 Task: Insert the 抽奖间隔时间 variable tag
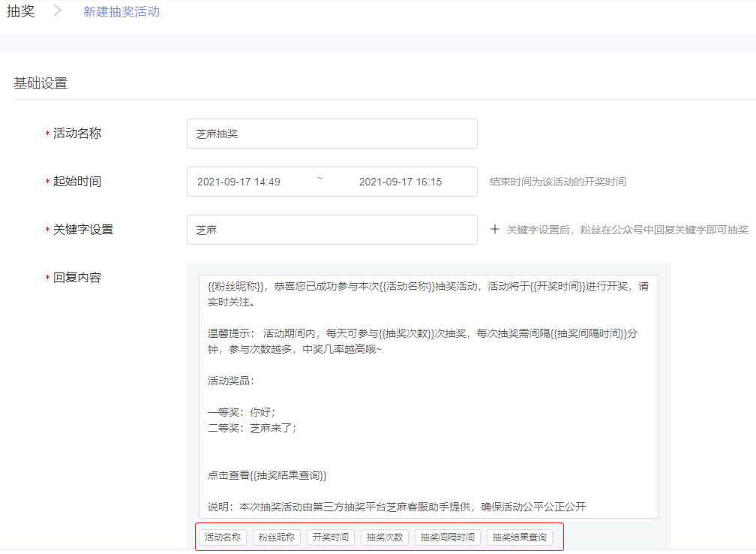pyautogui.click(x=445, y=537)
